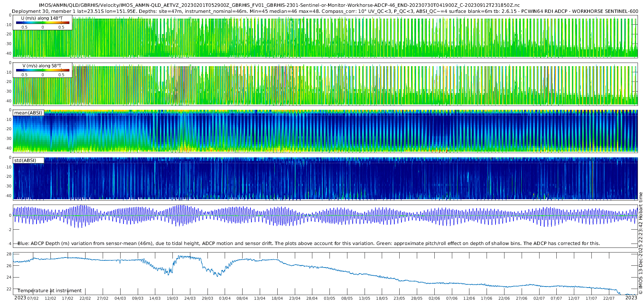Click the 19/03 date tick label
This screenshot has width=644, height=304.
pos(172,298)
